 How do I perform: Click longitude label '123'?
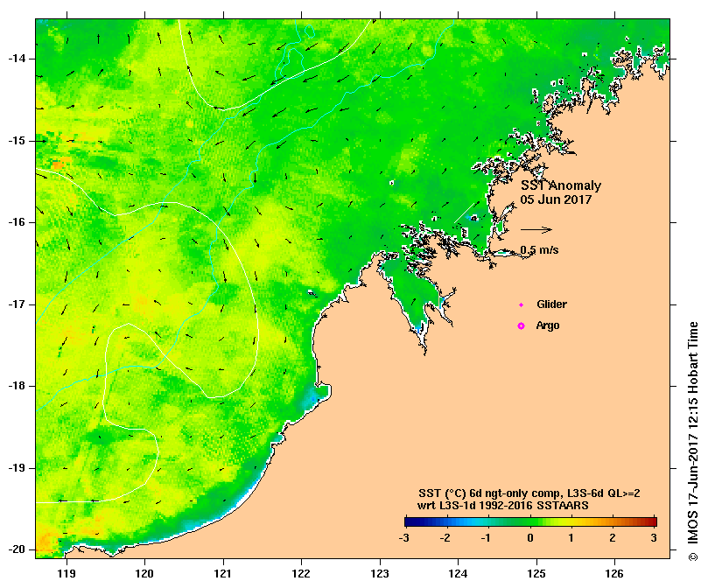(380, 573)
